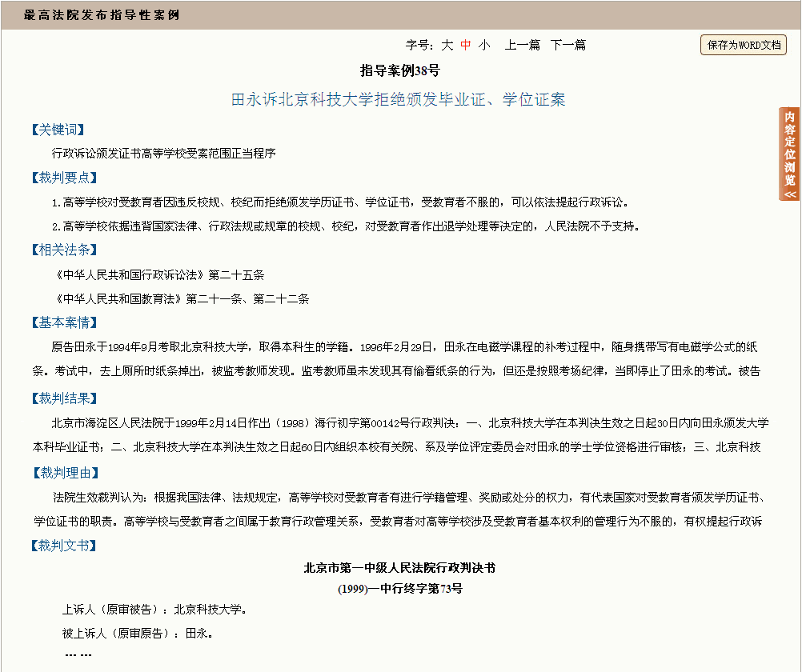Click the paragraph starting 北京市海淀区人民法院于1999年

point(400,434)
